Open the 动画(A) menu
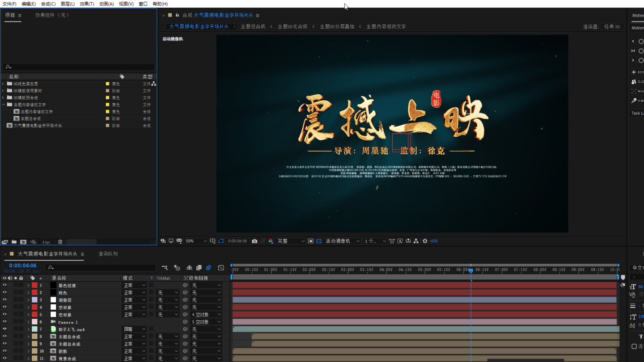The height and width of the screenshot is (362, 644). [106, 4]
